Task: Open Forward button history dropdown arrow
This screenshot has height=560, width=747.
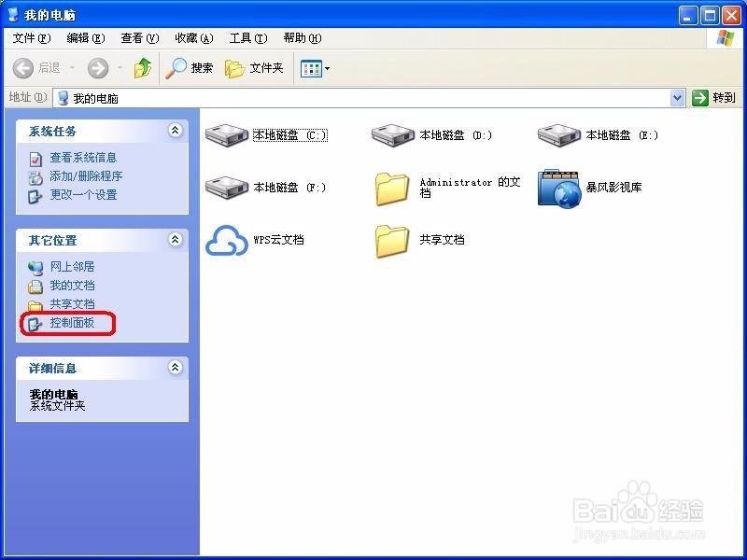Action: pos(120,68)
